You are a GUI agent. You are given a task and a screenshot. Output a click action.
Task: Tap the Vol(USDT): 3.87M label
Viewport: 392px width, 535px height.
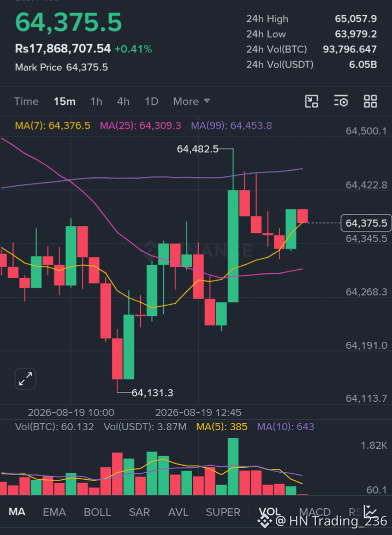click(145, 427)
